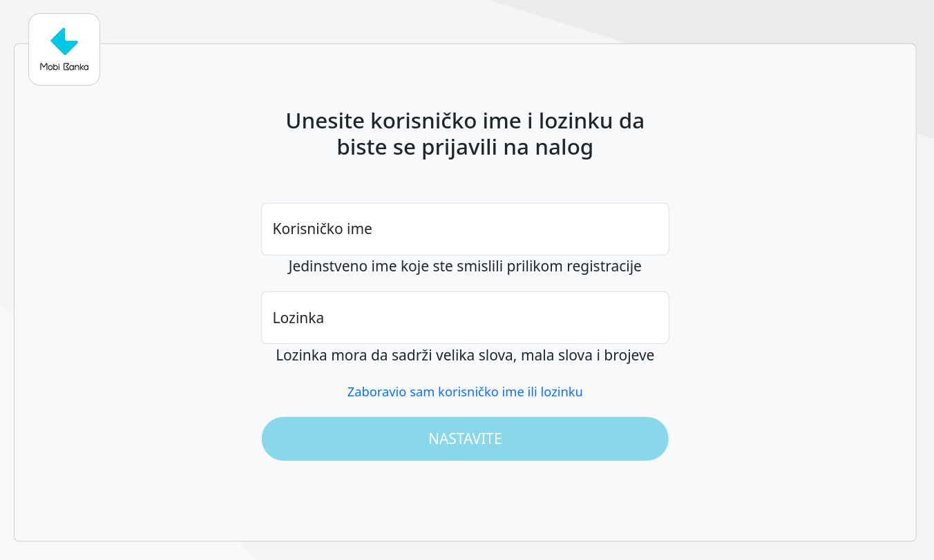This screenshot has width=934, height=560.
Task: Click the "Korisničko ime" placeholder label
Action: [x=323, y=229]
